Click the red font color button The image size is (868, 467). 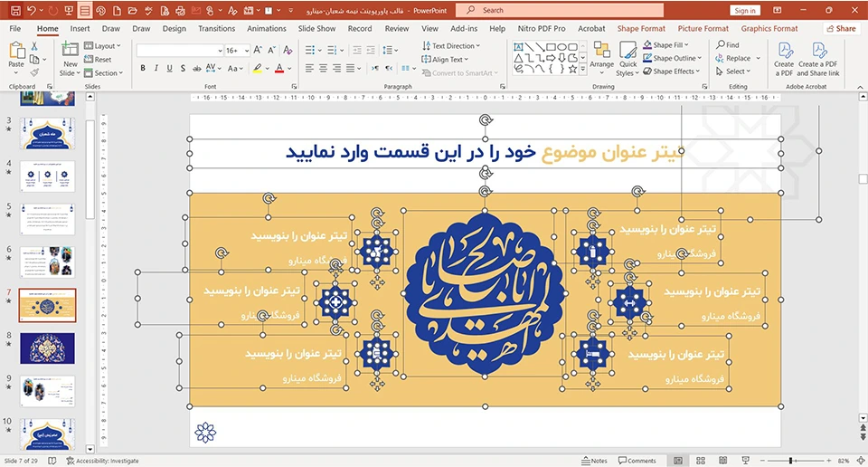(279, 68)
